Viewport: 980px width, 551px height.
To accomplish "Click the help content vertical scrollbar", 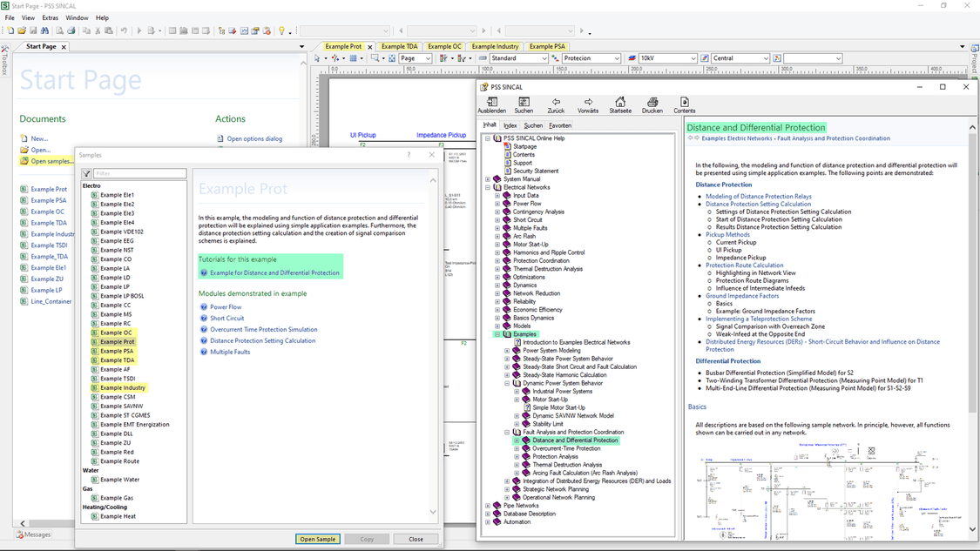I will [x=972, y=328].
